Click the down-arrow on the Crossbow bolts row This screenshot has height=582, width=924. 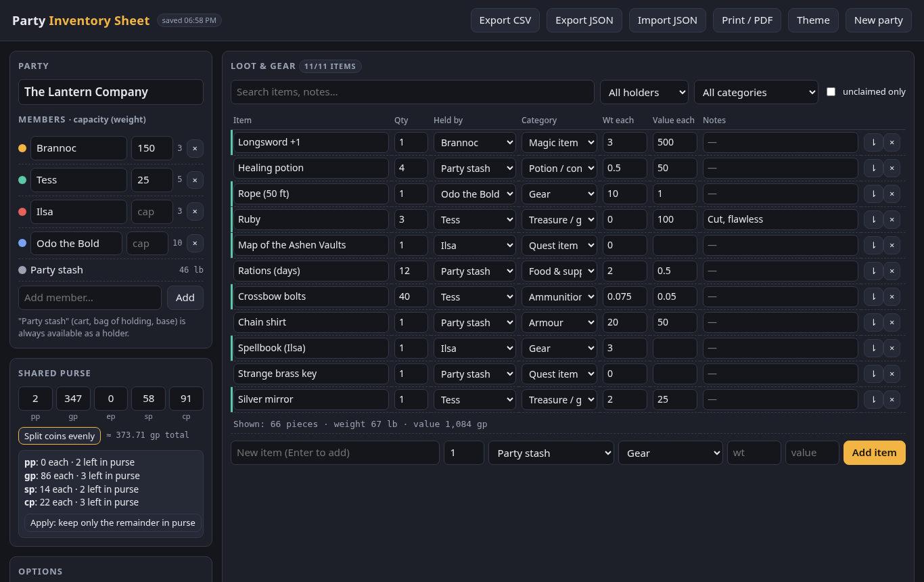[873, 296]
